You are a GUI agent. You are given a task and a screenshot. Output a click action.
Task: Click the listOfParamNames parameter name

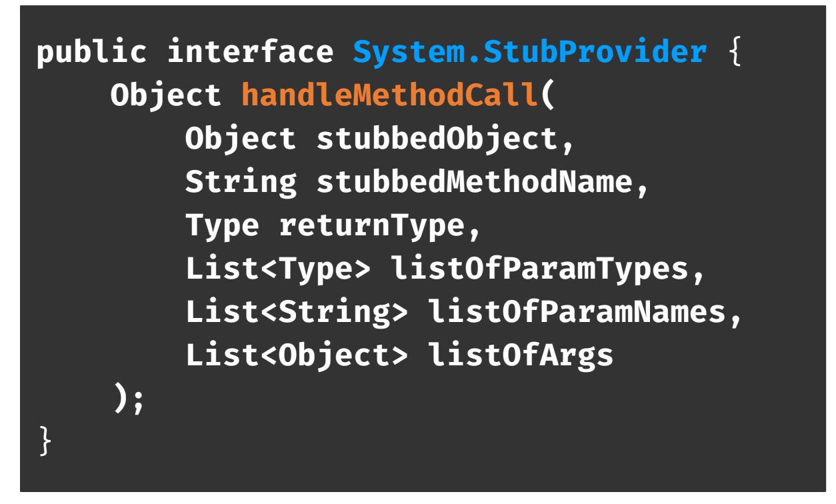pos(576,313)
